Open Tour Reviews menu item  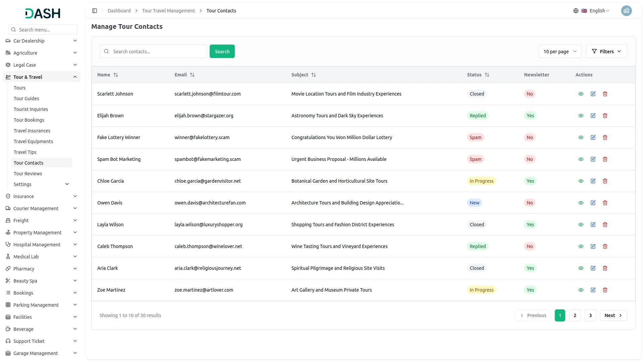pyautogui.click(x=28, y=174)
